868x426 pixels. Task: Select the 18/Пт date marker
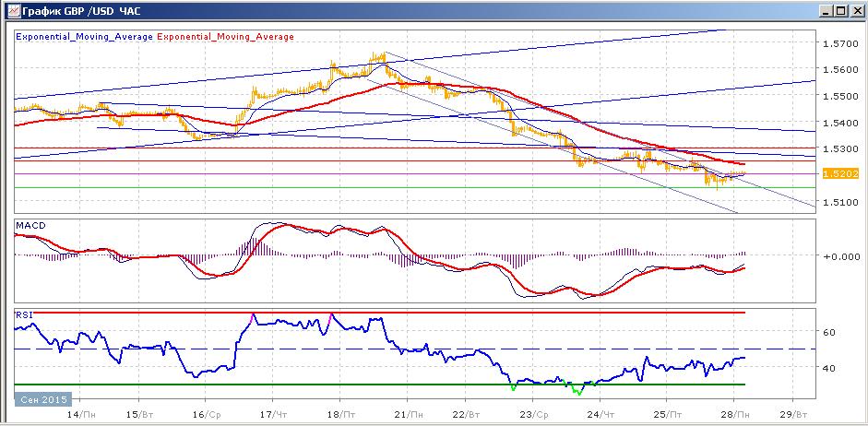pyautogui.click(x=341, y=414)
